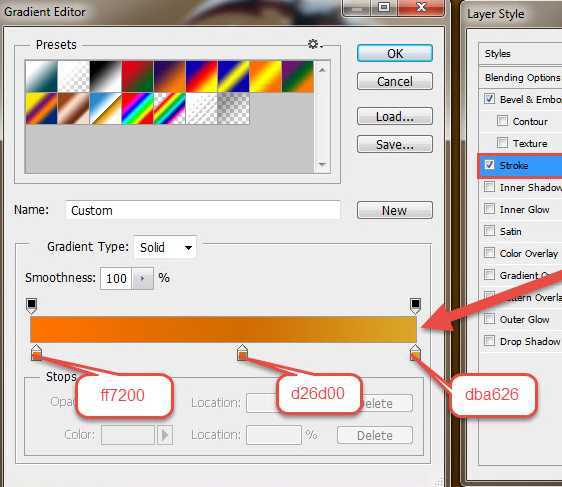Image resolution: width=562 pixels, height=487 pixels.
Task: Select the left orange color stop
Action: 36,353
